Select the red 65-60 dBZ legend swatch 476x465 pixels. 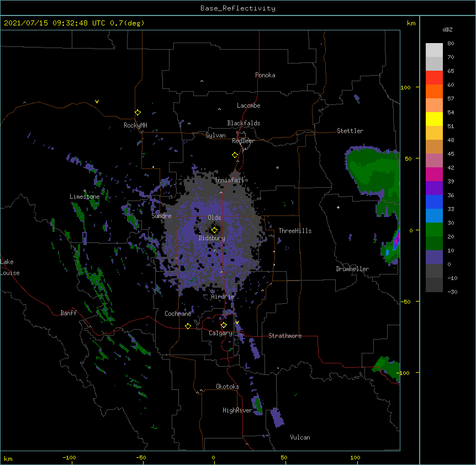pyautogui.click(x=434, y=77)
